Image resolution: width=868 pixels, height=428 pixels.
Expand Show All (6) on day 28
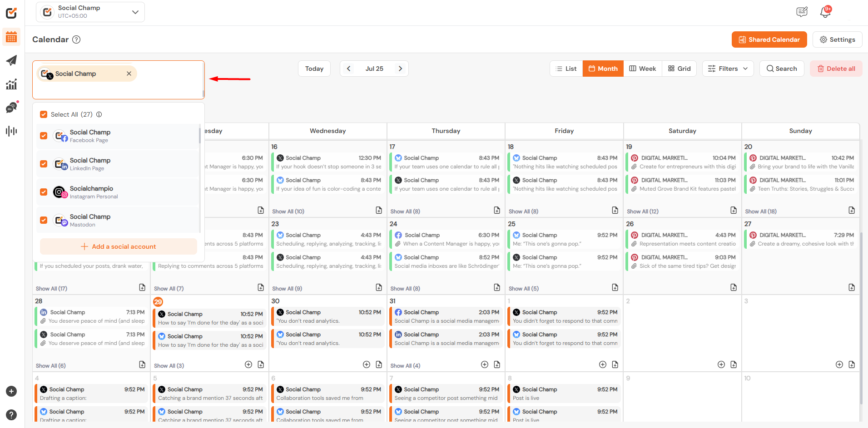tap(51, 366)
